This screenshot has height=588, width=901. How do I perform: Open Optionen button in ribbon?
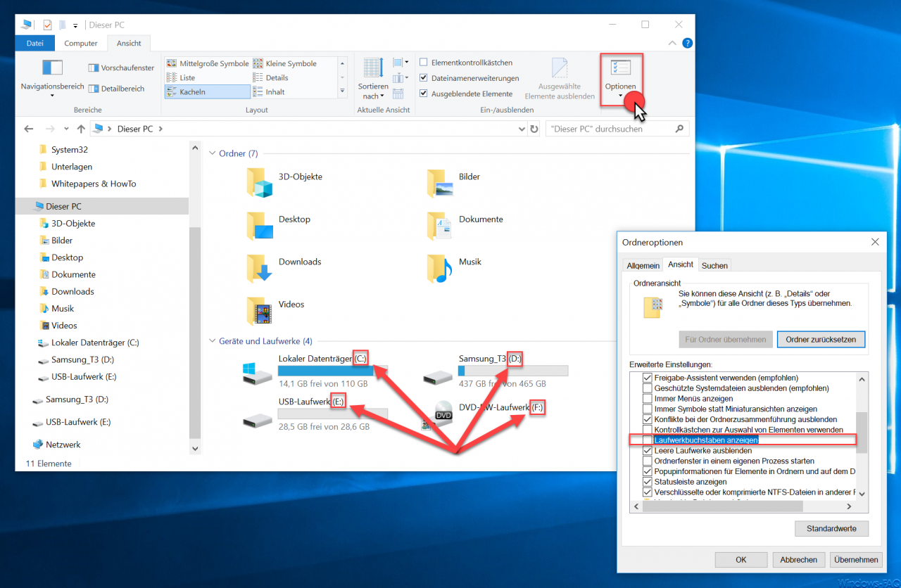620,79
